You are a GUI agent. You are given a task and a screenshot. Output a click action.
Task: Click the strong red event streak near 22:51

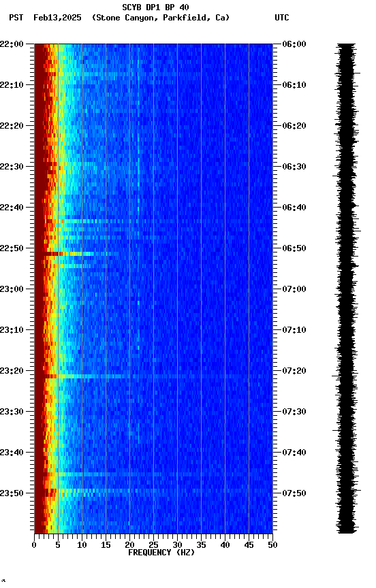coord(69,255)
